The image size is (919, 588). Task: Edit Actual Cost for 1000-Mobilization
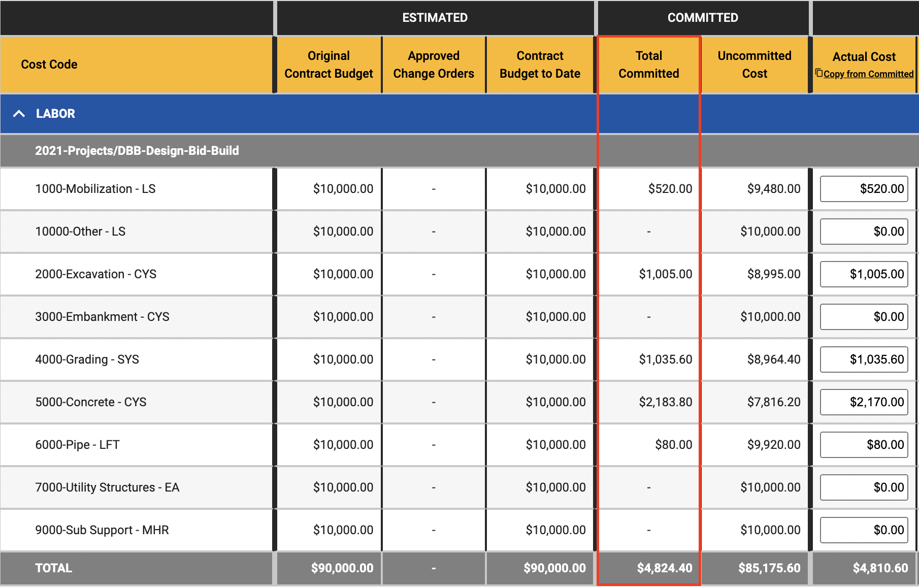click(x=864, y=189)
